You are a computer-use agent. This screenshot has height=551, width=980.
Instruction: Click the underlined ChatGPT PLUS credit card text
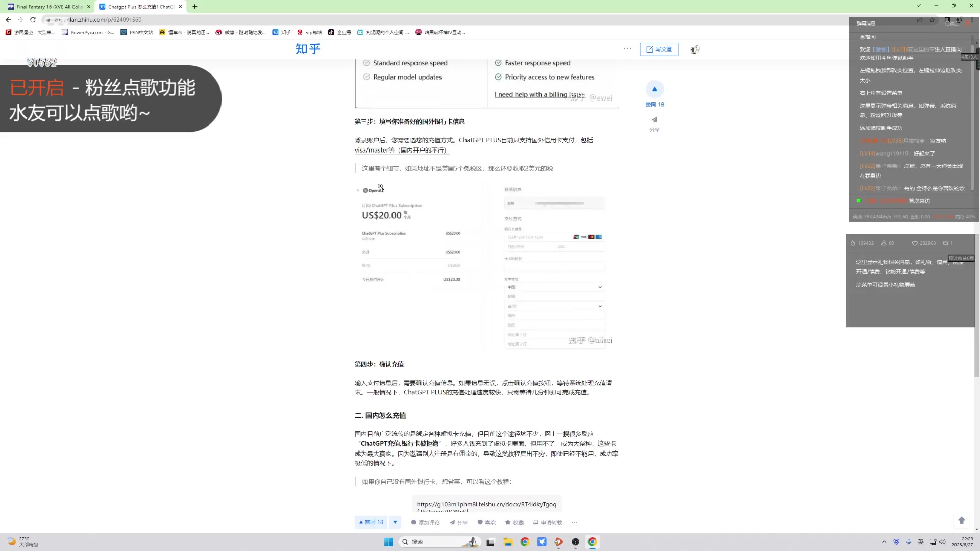tap(526, 140)
